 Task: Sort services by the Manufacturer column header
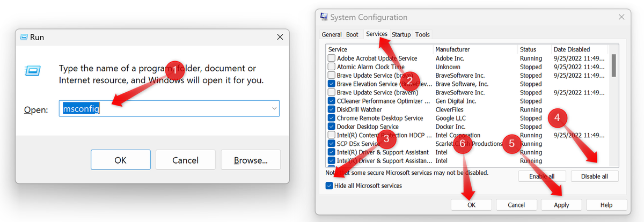[452, 49]
